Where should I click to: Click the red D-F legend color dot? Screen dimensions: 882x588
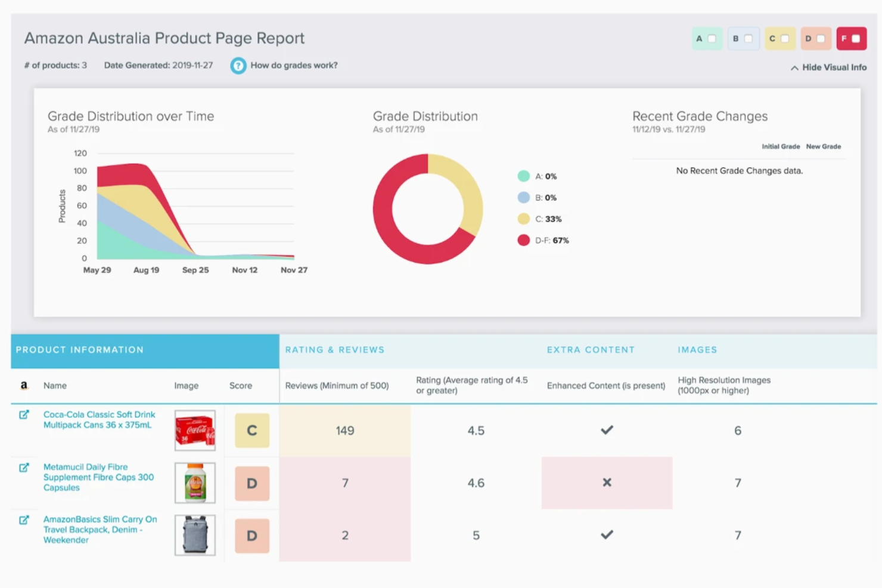point(522,240)
